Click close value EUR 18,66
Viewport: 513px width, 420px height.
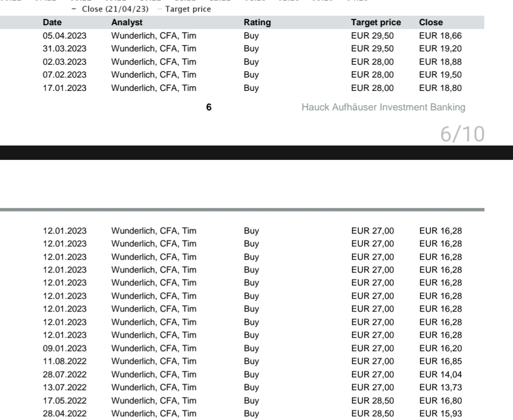click(x=440, y=36)
